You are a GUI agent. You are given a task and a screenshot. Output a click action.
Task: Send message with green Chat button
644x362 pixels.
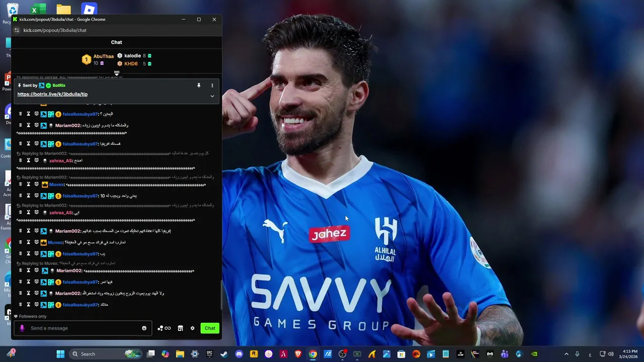210,328
